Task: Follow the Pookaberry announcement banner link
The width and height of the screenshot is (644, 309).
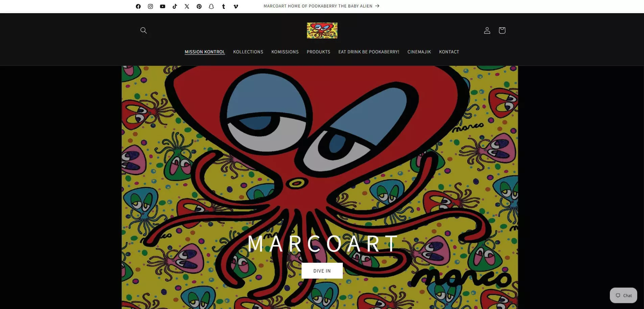Action: 321,6
